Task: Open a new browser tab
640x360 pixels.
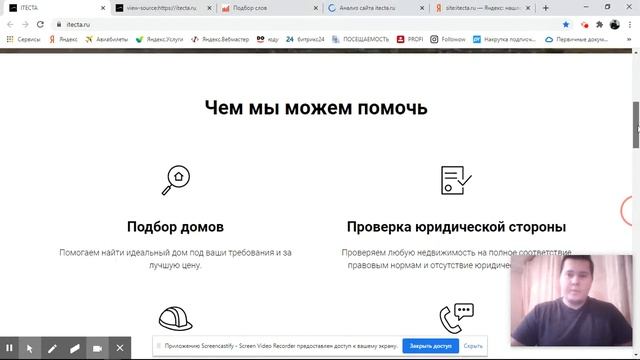Action: click(x=546, y=8)
